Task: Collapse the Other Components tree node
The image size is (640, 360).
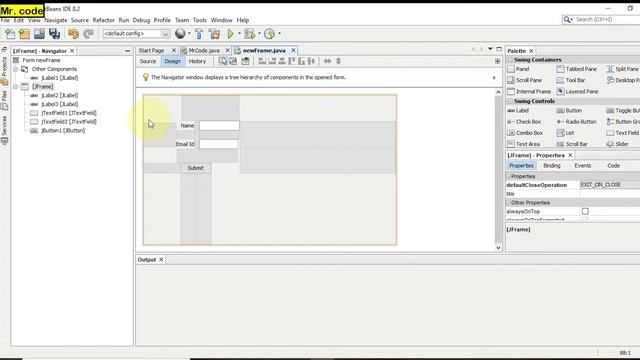Action: click(16, 69)
